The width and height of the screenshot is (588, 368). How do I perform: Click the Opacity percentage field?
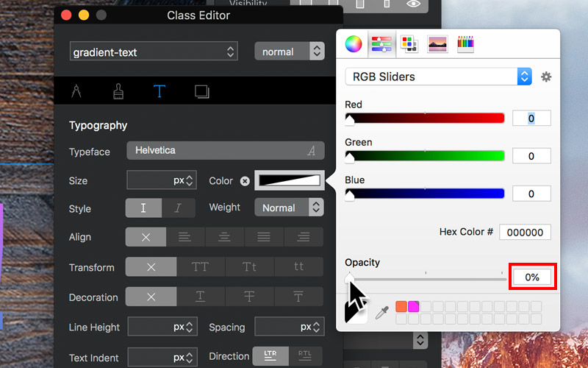pos(532,277)
